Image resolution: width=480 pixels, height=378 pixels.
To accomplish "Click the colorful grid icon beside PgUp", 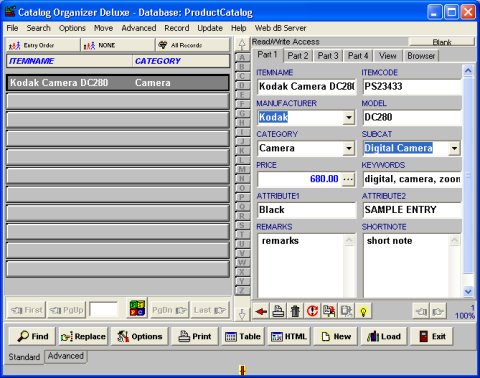I will coord(137,308).
